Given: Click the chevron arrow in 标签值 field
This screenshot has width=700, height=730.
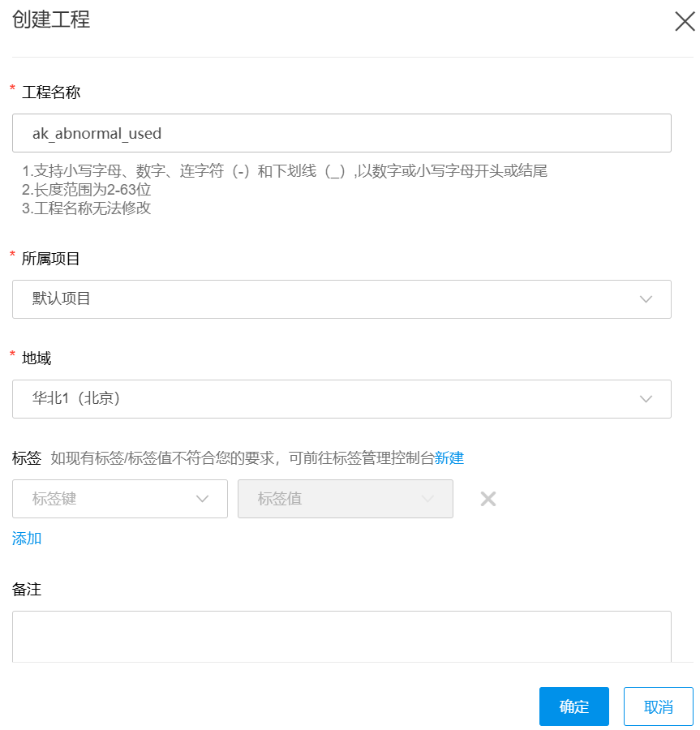Looking at the screenshot, I should [x=427, y=499].
